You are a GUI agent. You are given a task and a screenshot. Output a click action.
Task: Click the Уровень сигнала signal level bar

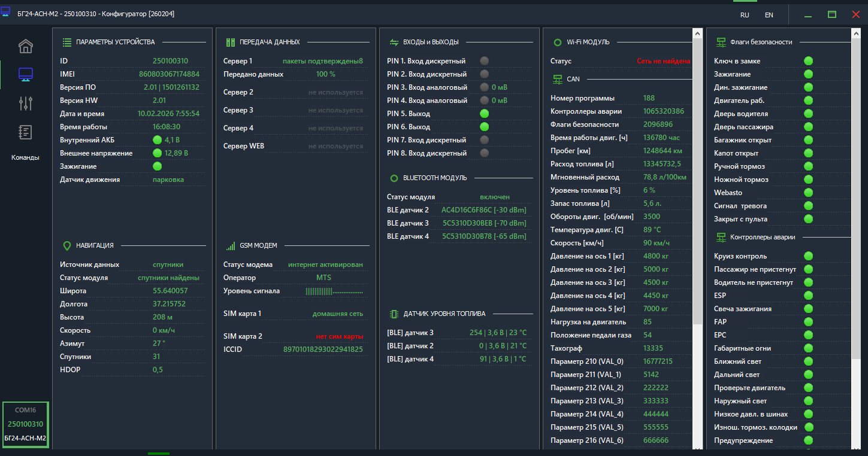click(334, 291)
